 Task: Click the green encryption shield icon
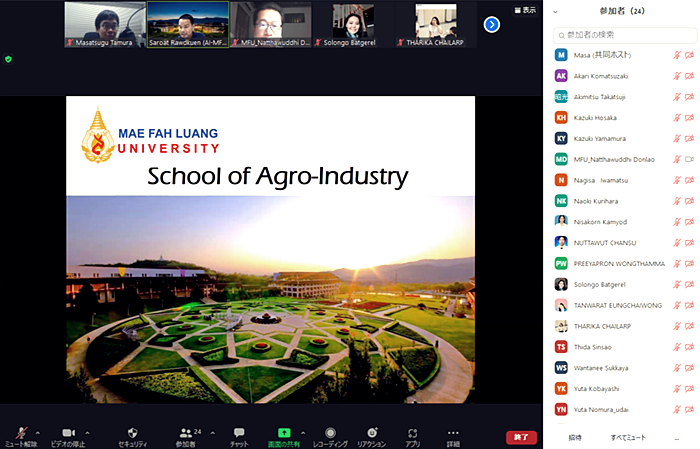[x=8, y=59]
